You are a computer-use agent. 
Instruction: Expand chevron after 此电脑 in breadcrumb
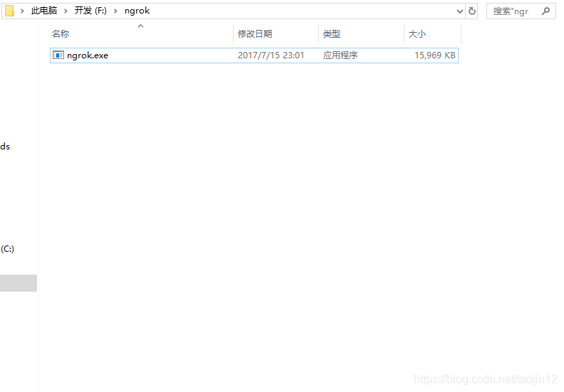tap(66, 11)
